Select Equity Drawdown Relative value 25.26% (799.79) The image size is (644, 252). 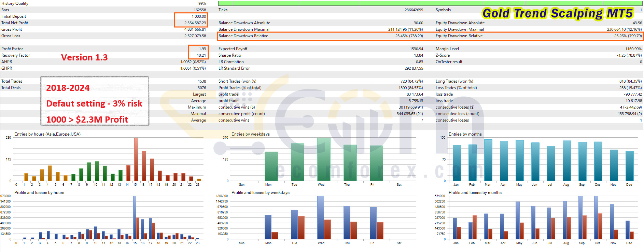(628, 36)
